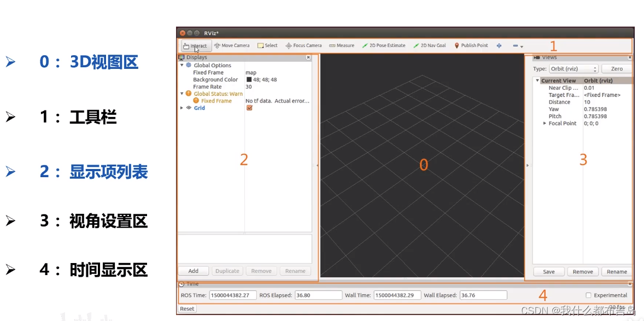Close the Views panel
Image resolution: width=644 pixels, height=321 pixels.
coord(630,57)
